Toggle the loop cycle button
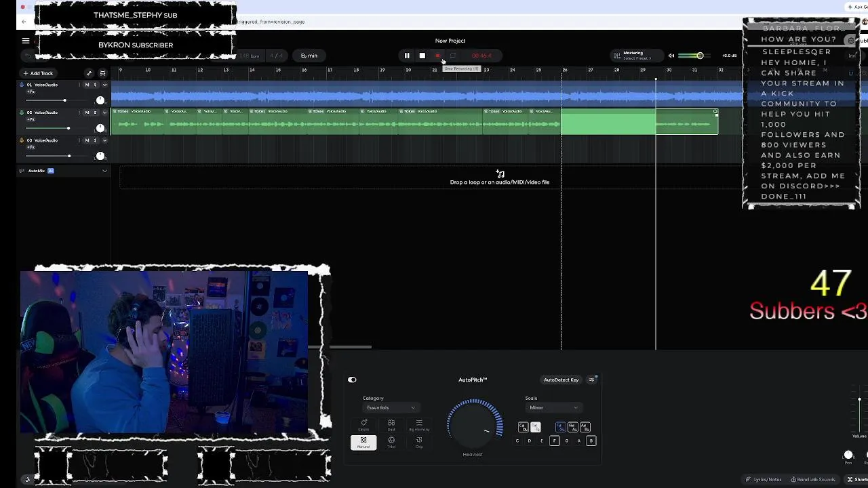Viewport: 868px width, 488px height. pyautogui.click(x=453, y=56)
